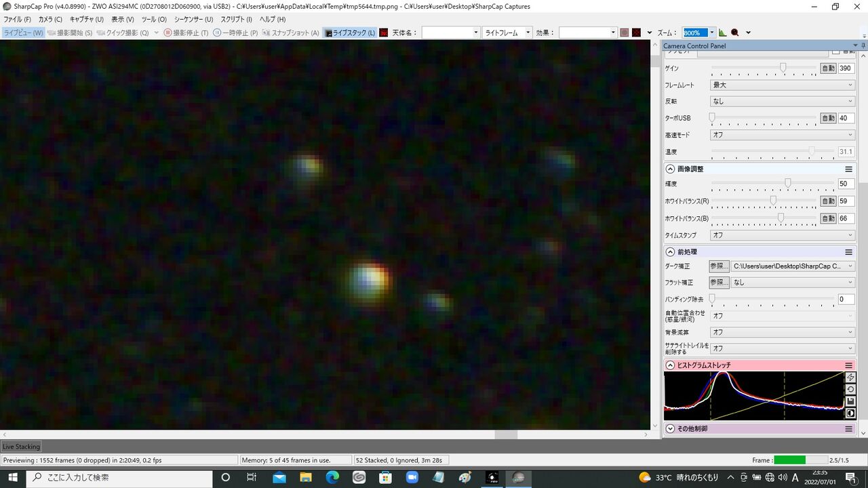Image resolution: width=868 pixels, height=488 pixels.
Task: Click the Windows Start button
Action: pos(13,478)
